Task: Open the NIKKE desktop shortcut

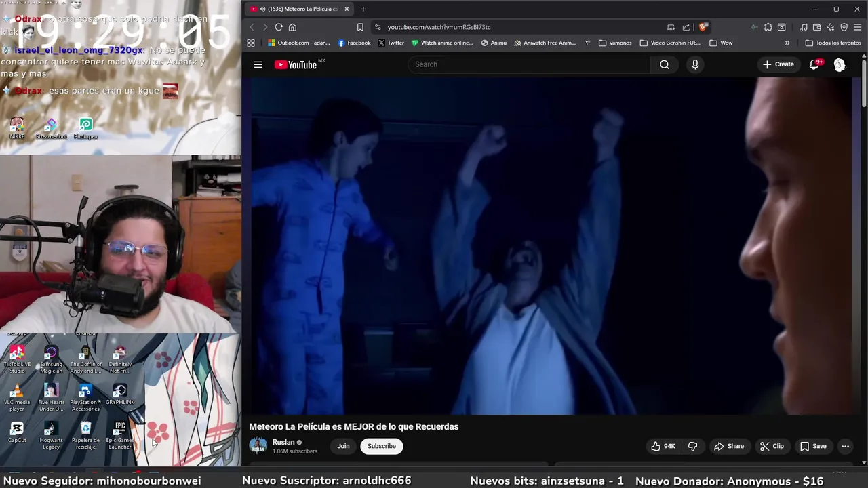Action: pyautogui.click(x=17, y=128)
